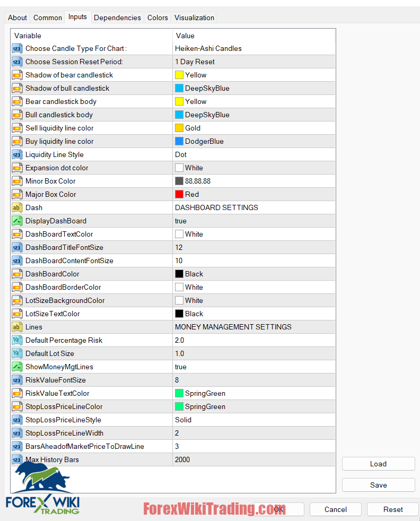Viewport: 420px width, 521px height.
Task: Click color icon beside DashBoardColor
Action: click(x=17, y=274)
